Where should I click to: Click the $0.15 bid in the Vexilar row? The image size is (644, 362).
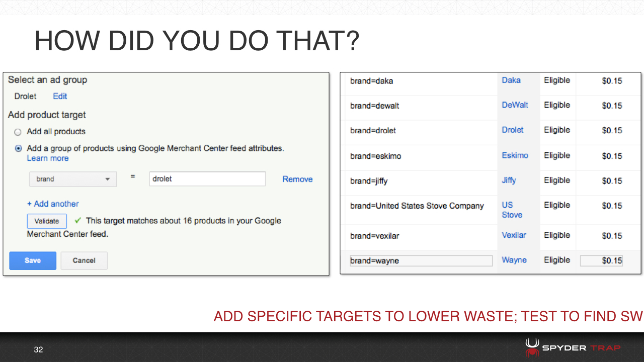tap(612, 236)
